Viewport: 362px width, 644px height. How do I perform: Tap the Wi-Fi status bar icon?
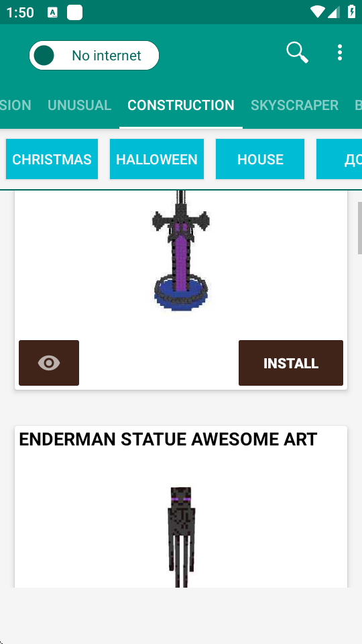click(317, 12)
